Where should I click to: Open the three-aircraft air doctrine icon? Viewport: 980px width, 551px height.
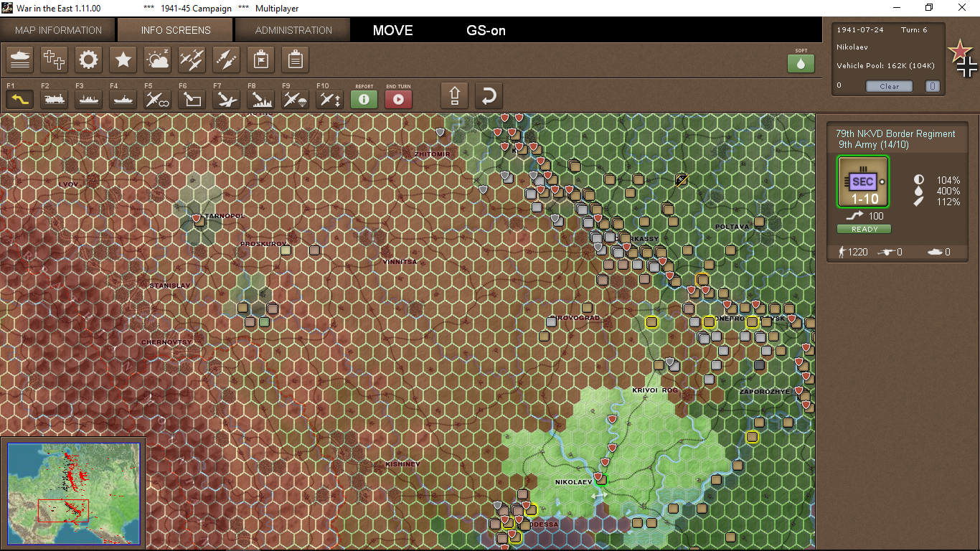pos(192,59)
